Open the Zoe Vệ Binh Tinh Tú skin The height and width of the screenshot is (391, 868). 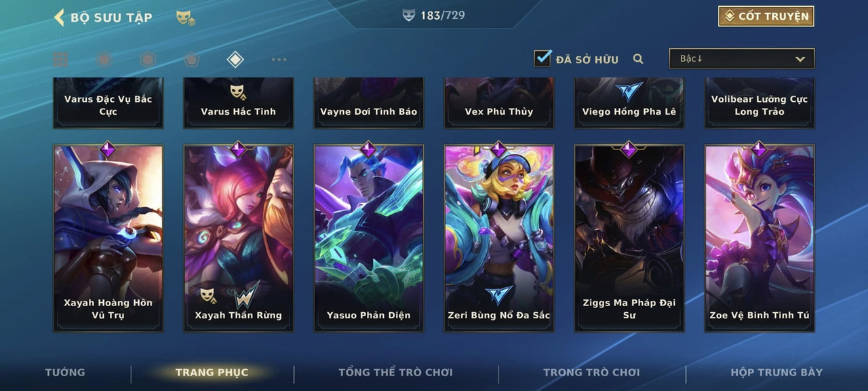(759, 238)
